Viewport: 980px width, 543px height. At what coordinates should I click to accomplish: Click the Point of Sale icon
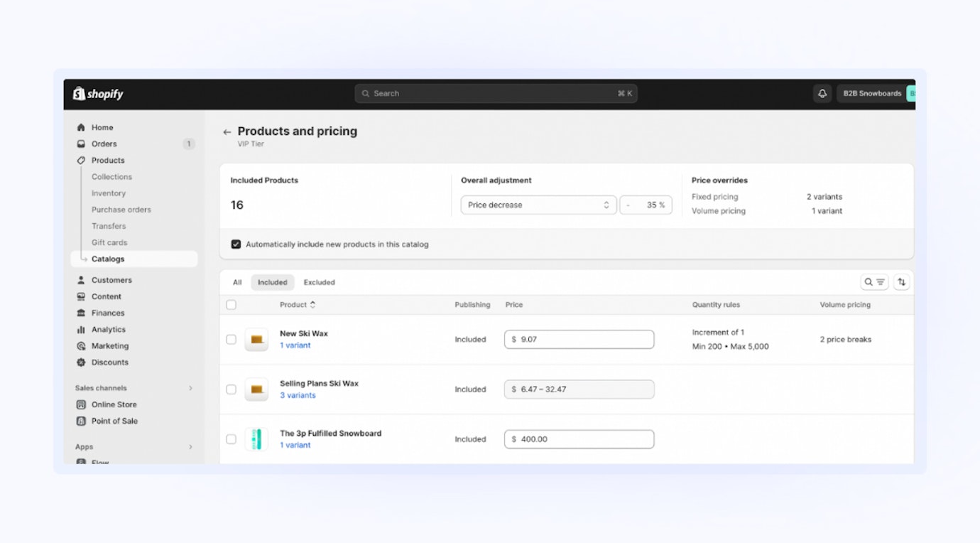click(x=81, y=421)
